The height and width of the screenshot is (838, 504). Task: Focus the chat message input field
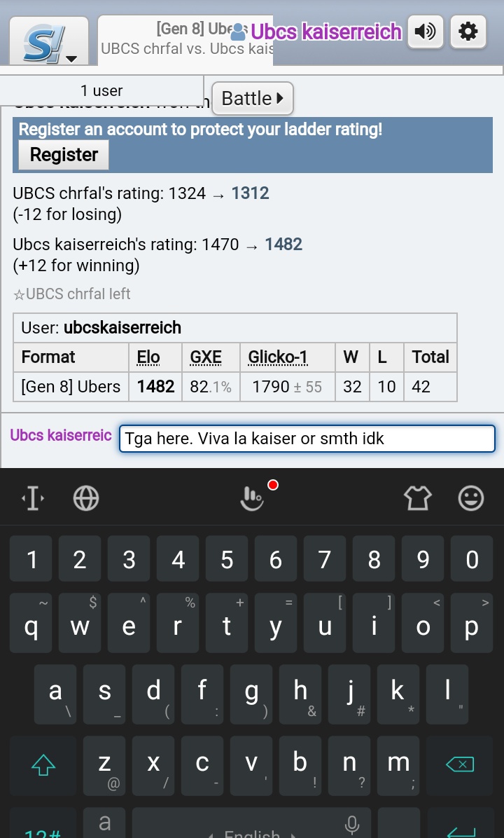tap(307, 438)
